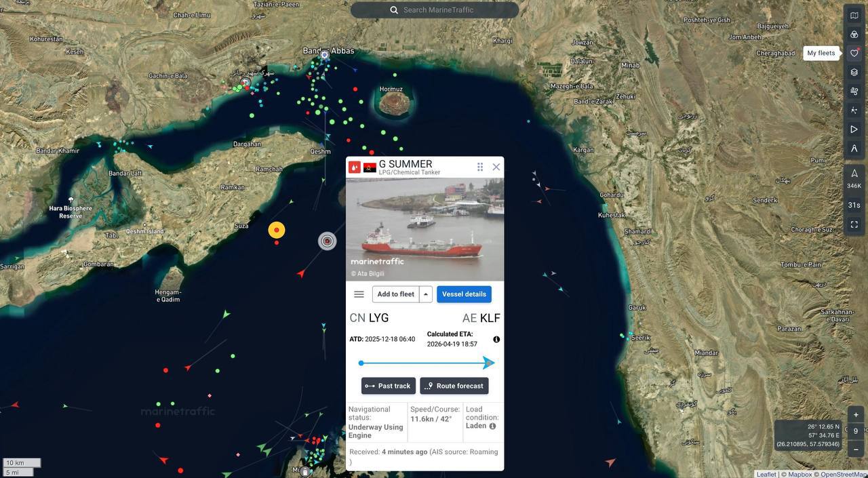
Task: Open the vessel filters icon
Action: tap(854, 35)
